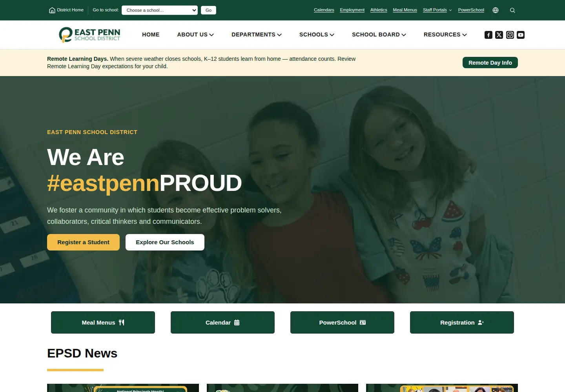This screenshot has width=565, height=392.
Task: Expand the About Us menu
Action: (195, 34)
